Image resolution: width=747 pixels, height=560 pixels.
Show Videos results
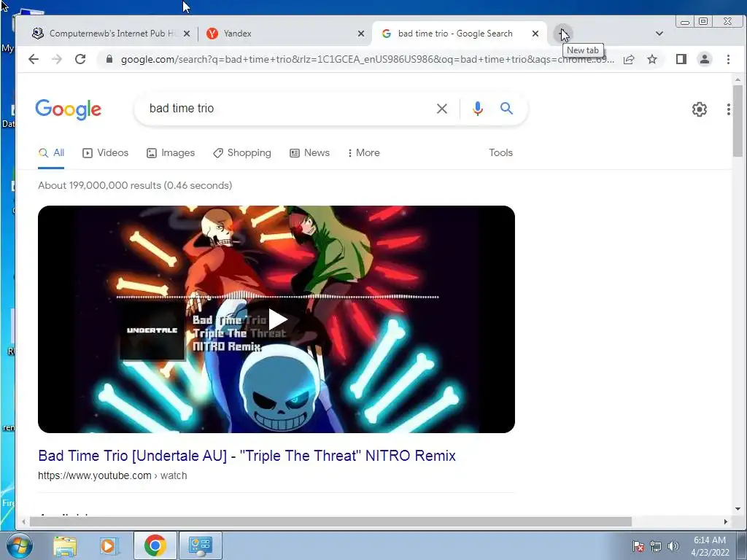105,153
